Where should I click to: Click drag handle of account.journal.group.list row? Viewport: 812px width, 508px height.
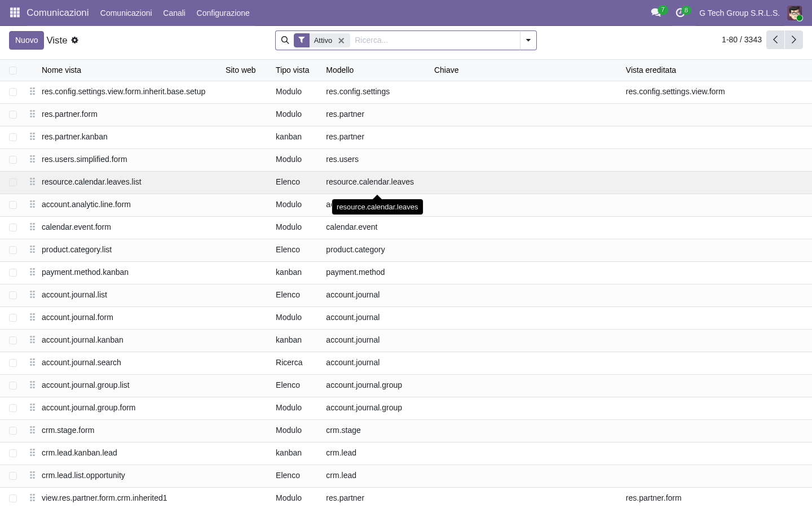coord(32,385)
